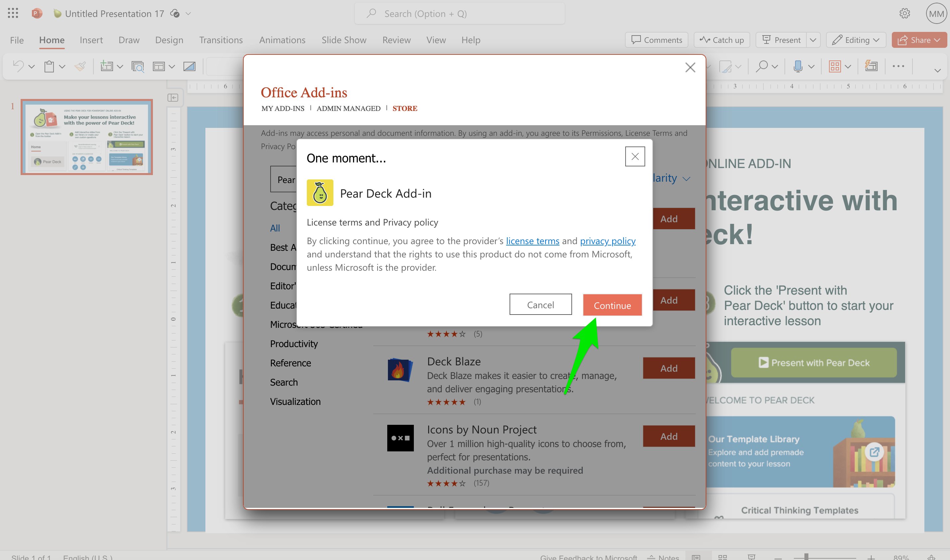
Task: Click the Share button
Action: pos(919,40)
